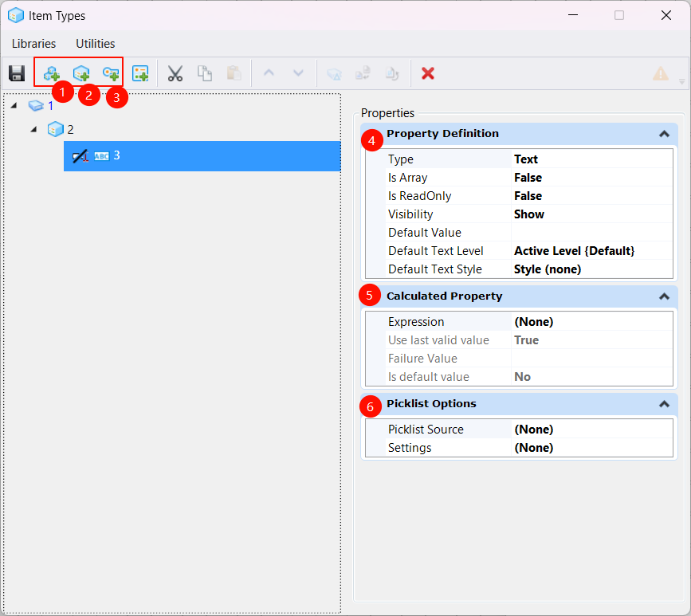The image size is (691, 616).
Task: Click the Cut scissors icon
Action: click(x=175, y=73)
